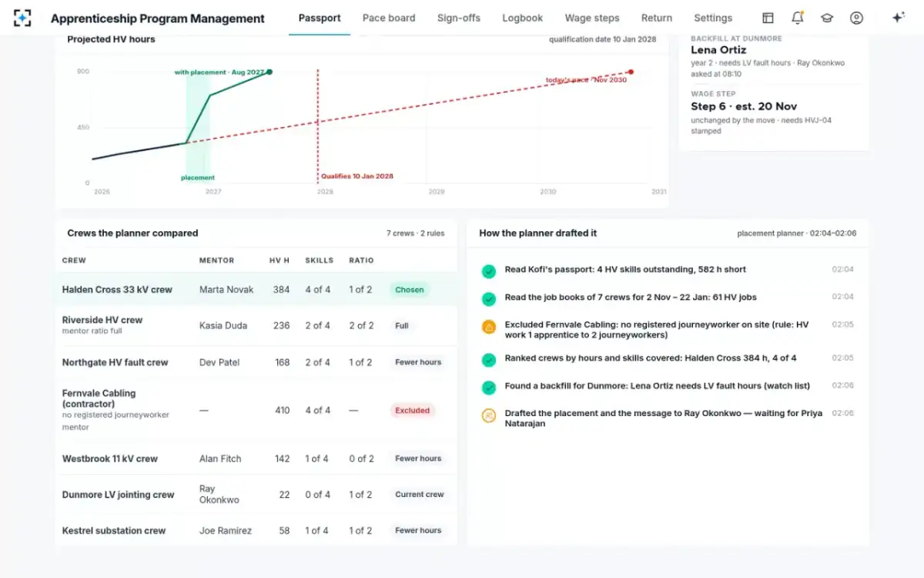Click the app logo icon
The height and width of the screenshot is (578, 924).
click(23, 18)
